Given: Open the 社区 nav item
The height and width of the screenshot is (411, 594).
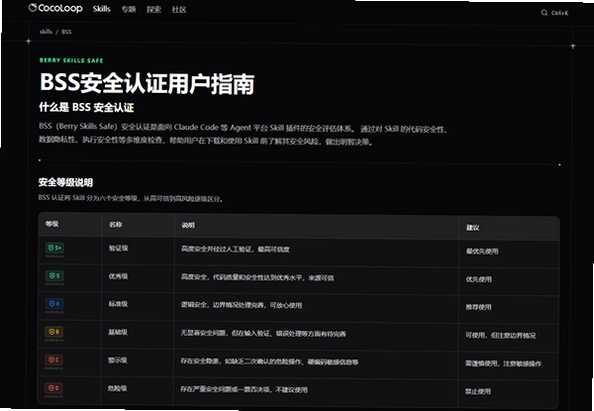Looking at the screenshot, I should coord(179,10).
